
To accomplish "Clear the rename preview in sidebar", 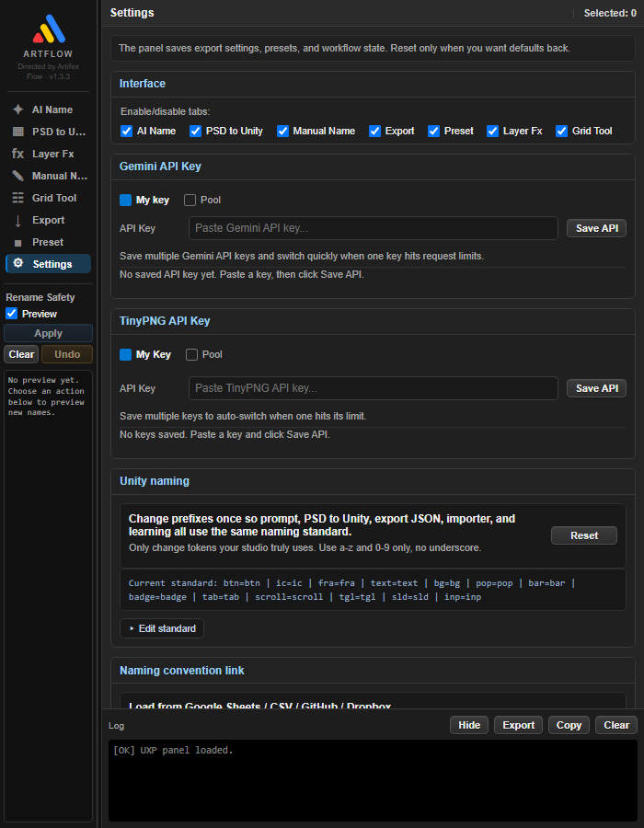I will pyautogui.click(x=22, y=354).
